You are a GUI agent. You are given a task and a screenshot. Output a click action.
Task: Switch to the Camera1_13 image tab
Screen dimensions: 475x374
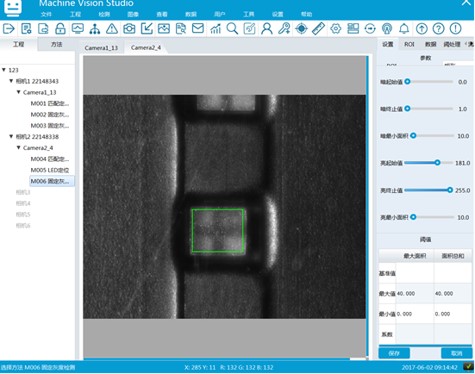(x=101, y=48)
